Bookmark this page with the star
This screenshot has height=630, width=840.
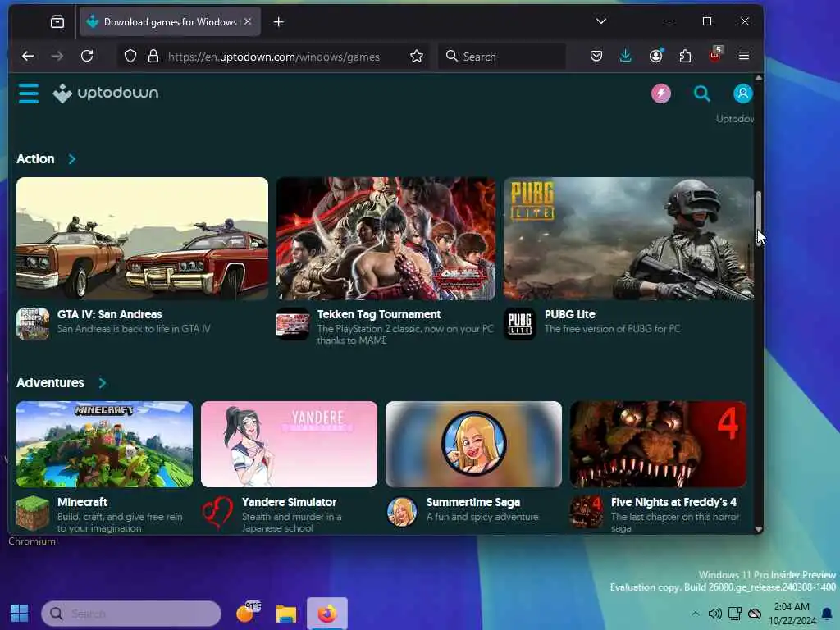pos(416,57)
